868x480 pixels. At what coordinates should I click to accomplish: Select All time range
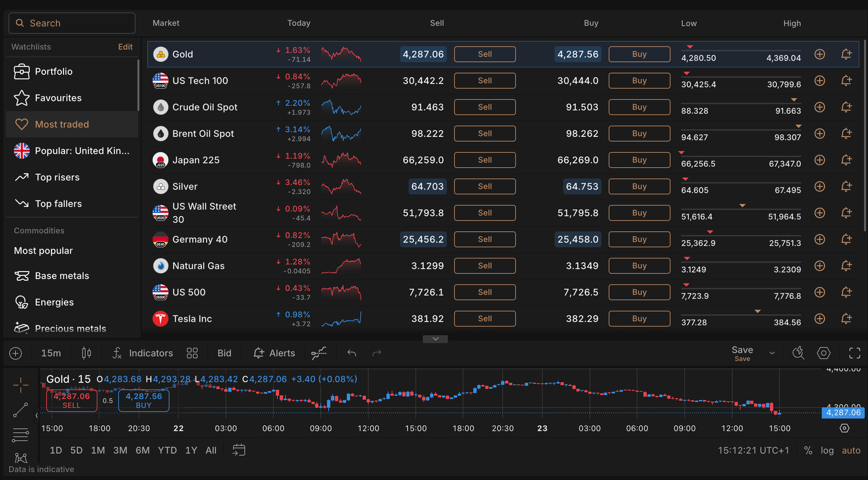coord(211,451)
